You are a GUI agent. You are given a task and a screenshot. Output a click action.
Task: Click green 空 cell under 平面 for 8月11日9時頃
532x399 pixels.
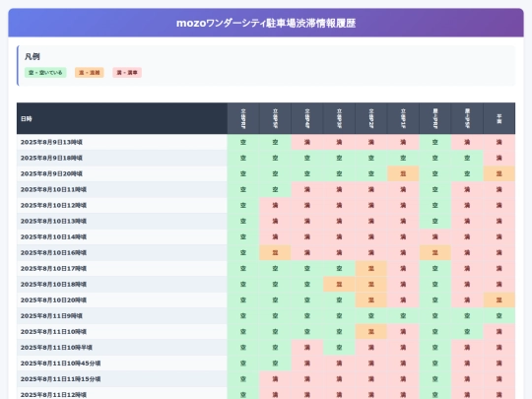499,316
